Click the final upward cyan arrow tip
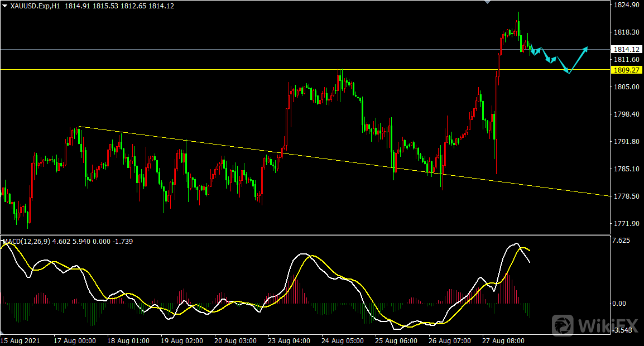Screen dimensions: 644x346 click(x=587, y=48)
